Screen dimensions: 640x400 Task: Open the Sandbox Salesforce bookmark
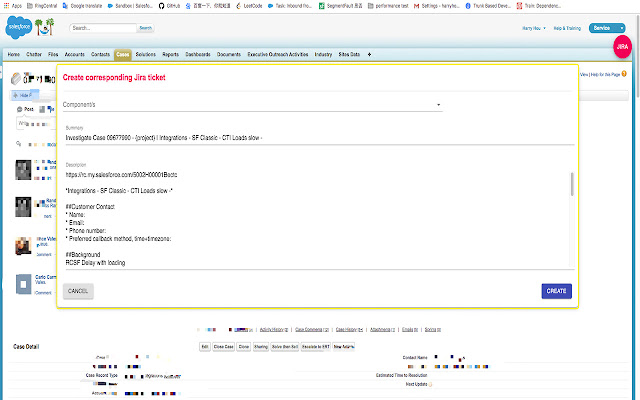130,6
